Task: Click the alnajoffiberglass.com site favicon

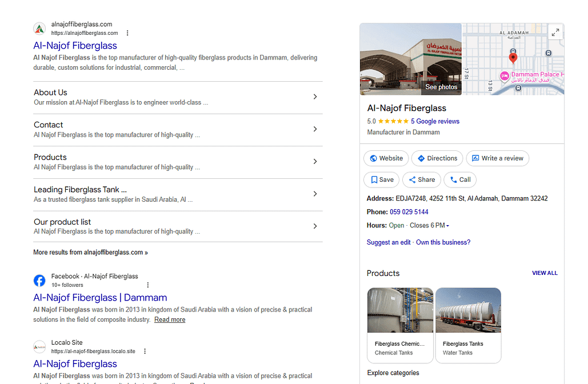Action: tap(39, 29)
